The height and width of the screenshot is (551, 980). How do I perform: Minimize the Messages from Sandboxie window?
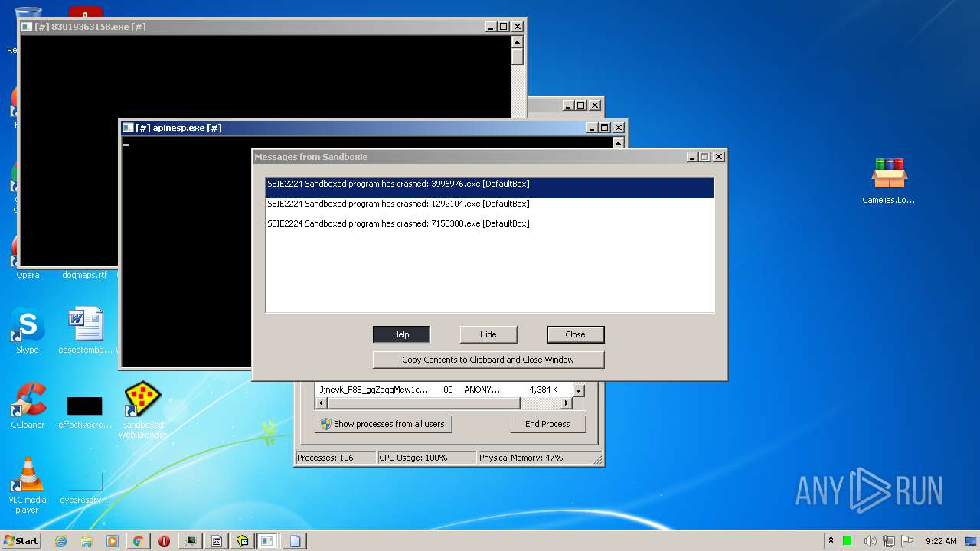pos(693,157)
